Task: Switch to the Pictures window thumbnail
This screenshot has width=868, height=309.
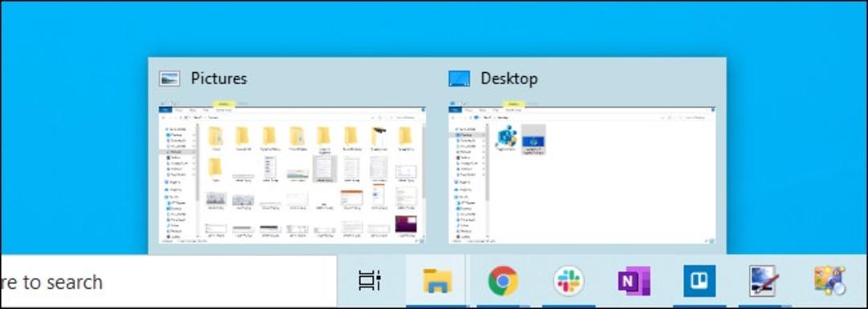Action: [293, 172]
